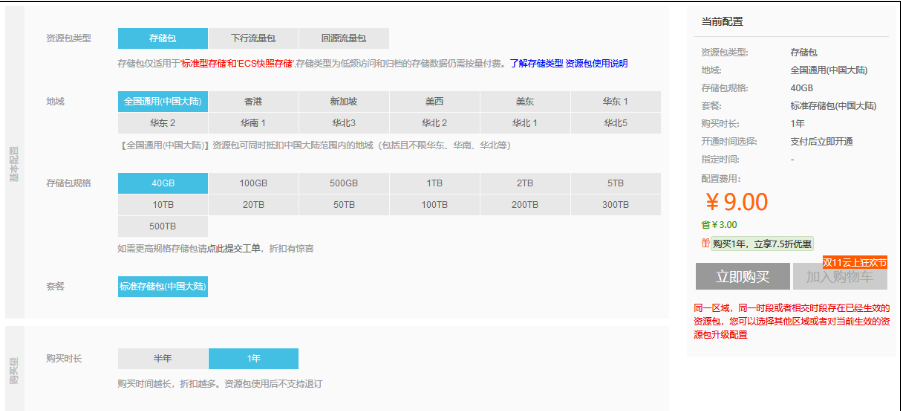Image resolution: width=901 pixels, height=411 pixels.
Task: Select 1TB storage package size
Action: (x=434, y=183)
